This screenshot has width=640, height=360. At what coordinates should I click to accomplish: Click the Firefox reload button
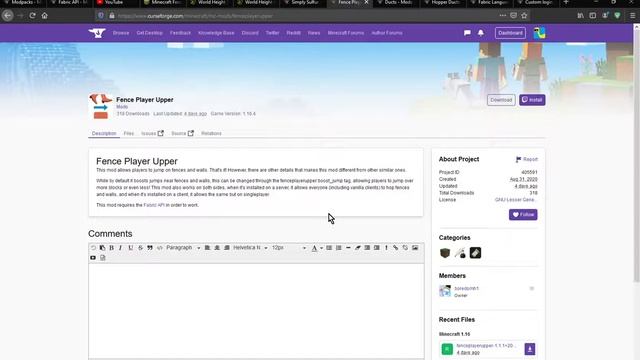click(x=32, y=16)
